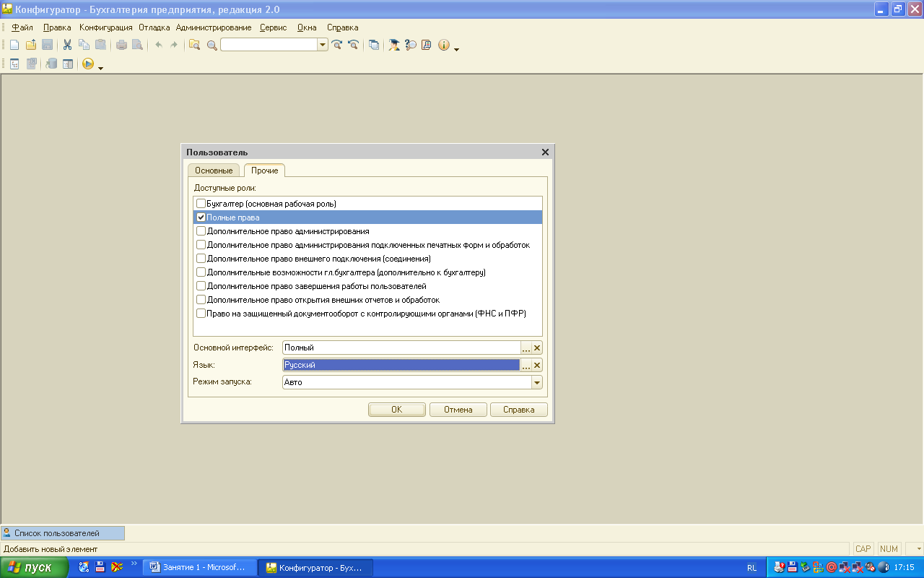Open the properties palette icon
Image resolution: width=924 pixels, height=578 pixels.
pos(68,64)
